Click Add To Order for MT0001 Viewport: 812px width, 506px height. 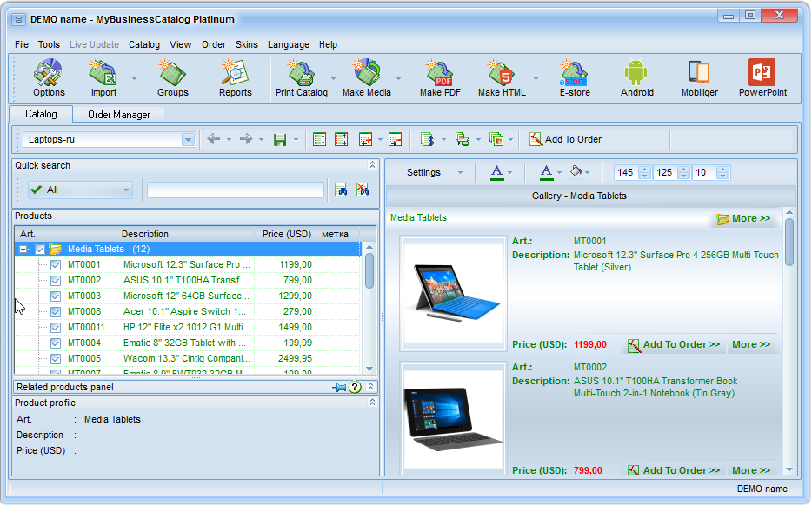pos(673,345)
